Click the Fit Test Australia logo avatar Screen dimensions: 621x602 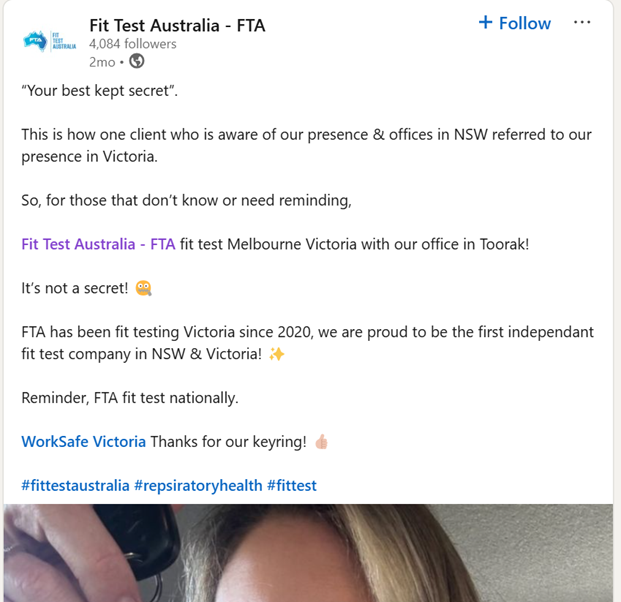(50, 41)
